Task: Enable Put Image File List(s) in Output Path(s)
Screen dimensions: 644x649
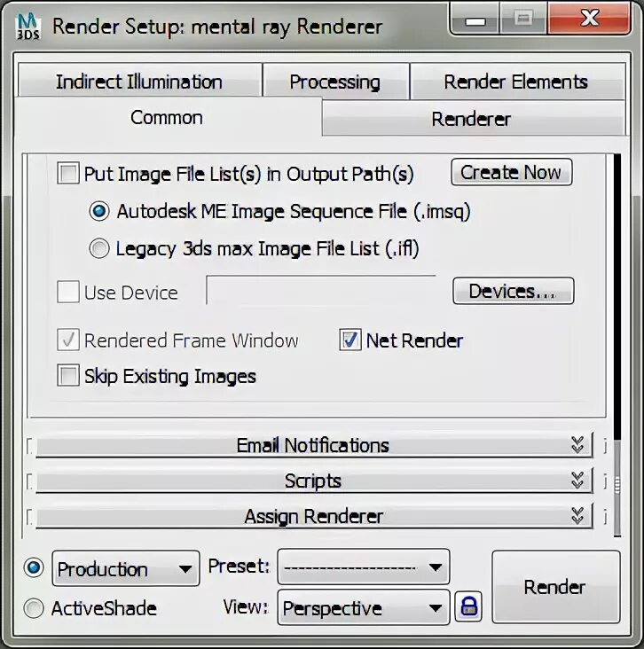Action: click(68, 174)
